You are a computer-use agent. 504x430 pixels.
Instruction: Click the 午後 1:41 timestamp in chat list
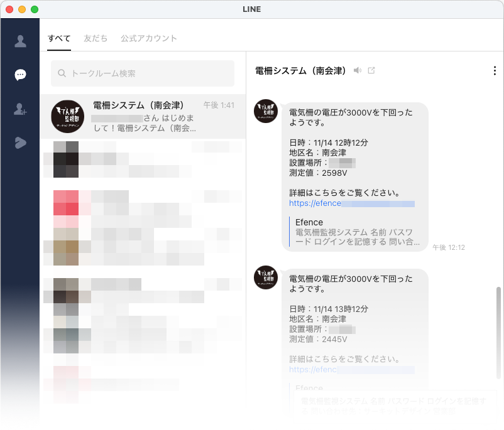click(x=219, y=105)
